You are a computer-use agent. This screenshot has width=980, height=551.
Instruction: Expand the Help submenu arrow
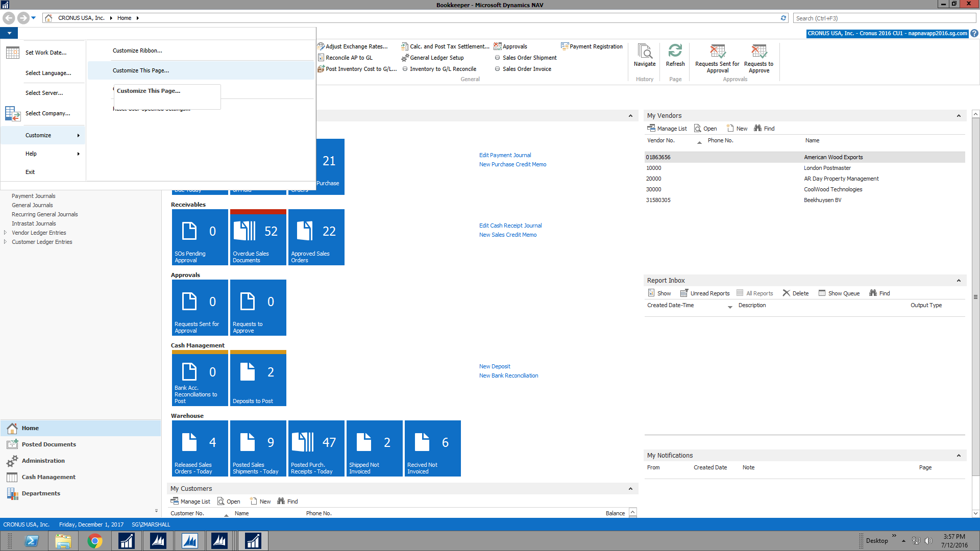click(78, 154)
